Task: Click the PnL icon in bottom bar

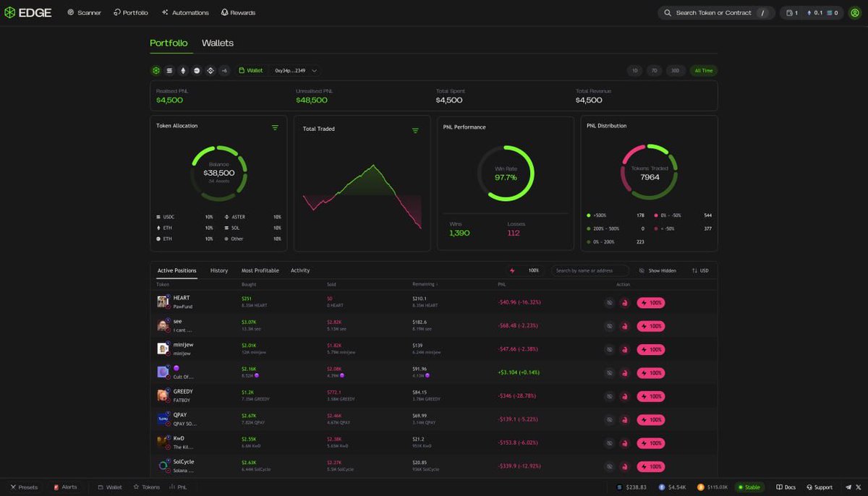Action: click(x=179, y=487)
